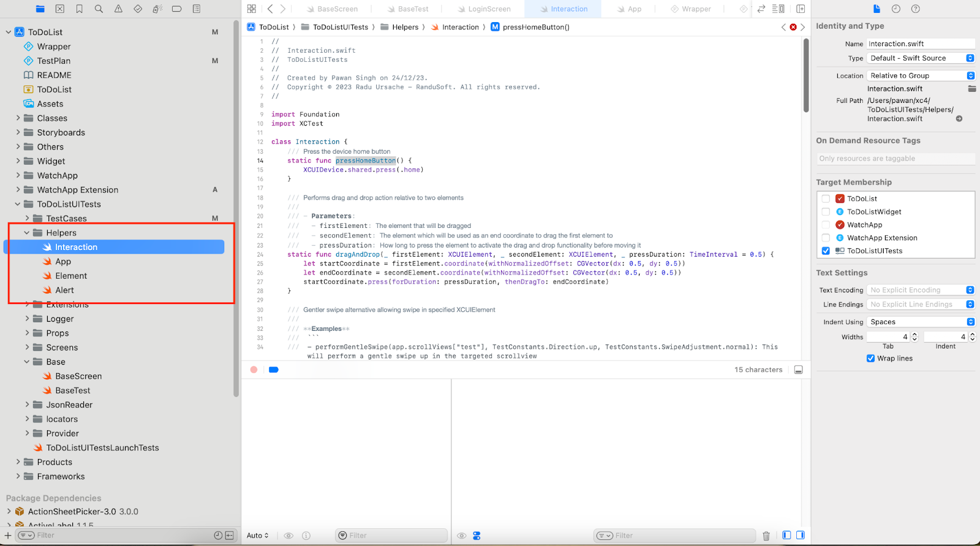
Task: Toggle WatchApp Extension target membership checkbox
Action: [826, 238]
